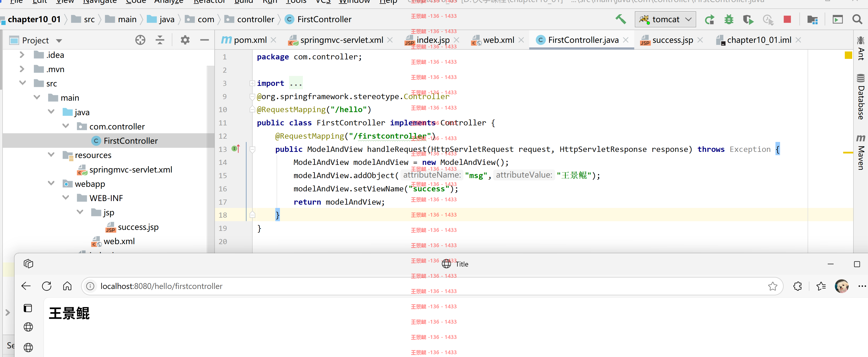Collapse the resources folder

click(x=51, y=155)
